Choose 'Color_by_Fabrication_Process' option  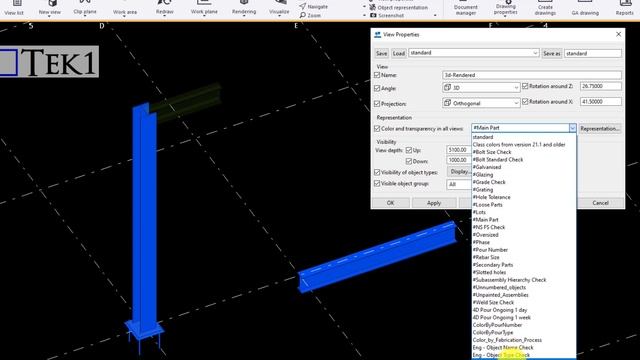click(x=524, y=340)
